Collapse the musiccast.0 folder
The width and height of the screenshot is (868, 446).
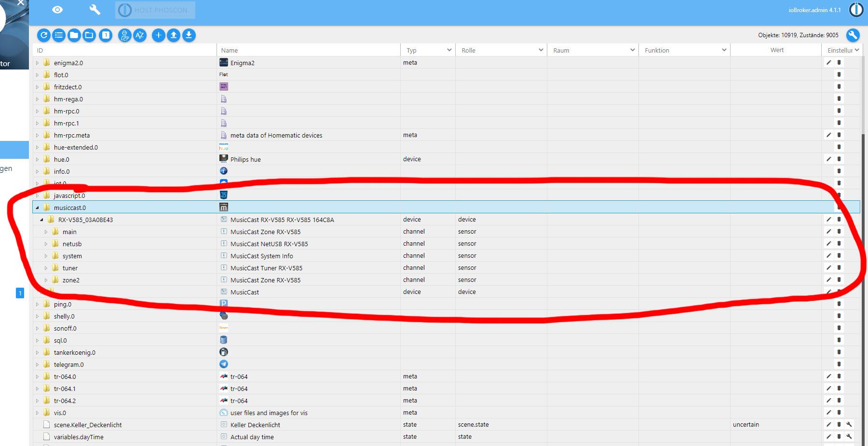point(37,208)
